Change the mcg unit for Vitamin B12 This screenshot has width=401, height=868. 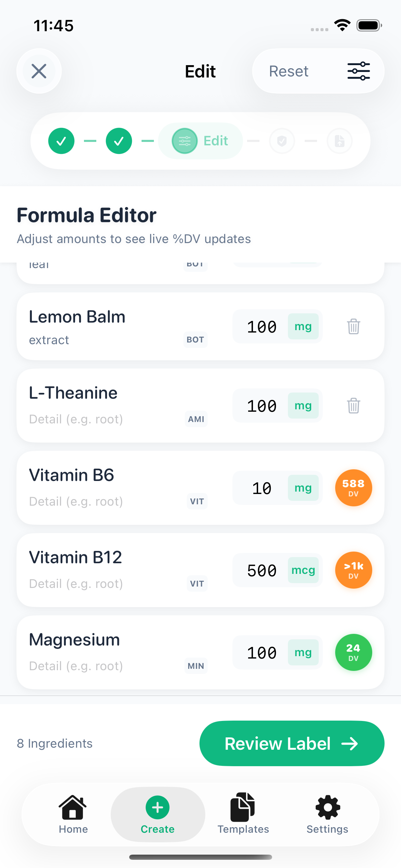[x=303, y=570]
